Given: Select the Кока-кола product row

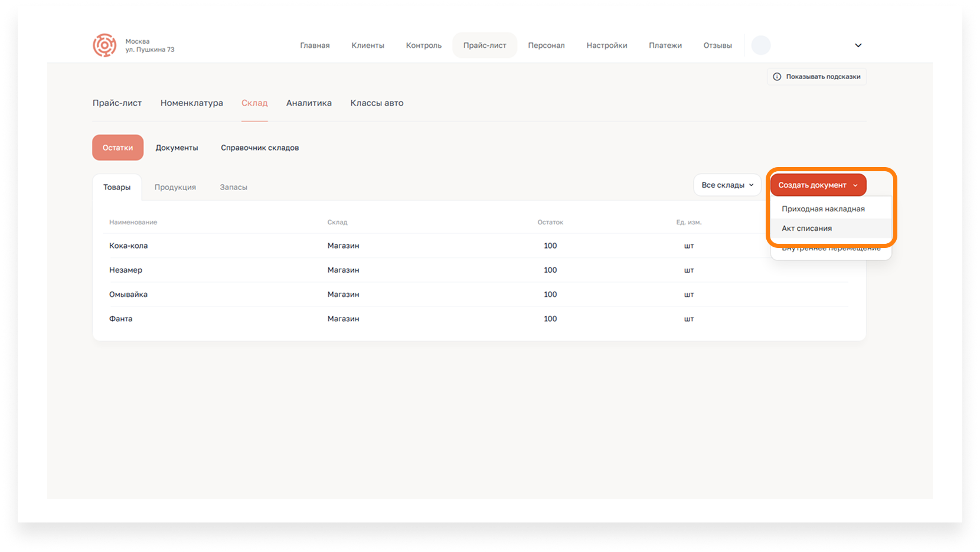Looking at the screenshot, I should click(479, 246).
